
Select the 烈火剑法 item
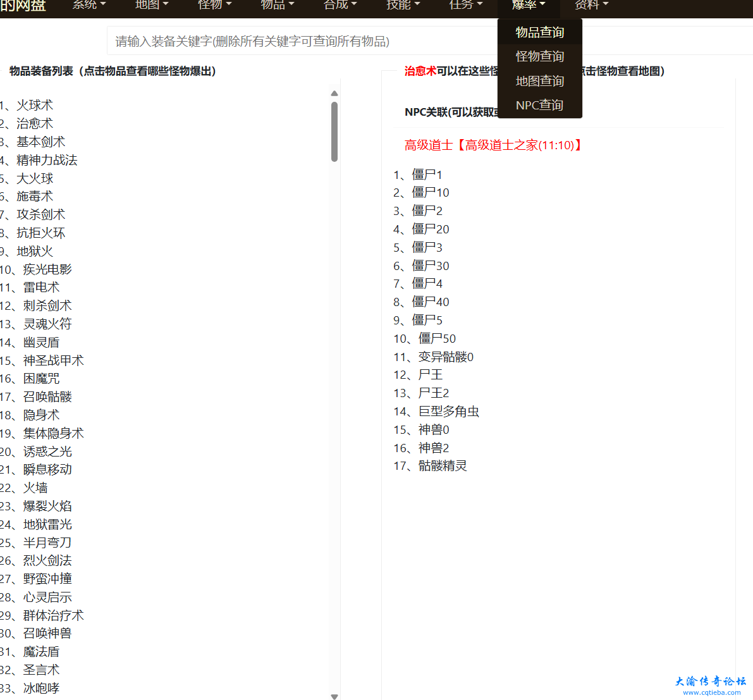(x=47, y=560)
